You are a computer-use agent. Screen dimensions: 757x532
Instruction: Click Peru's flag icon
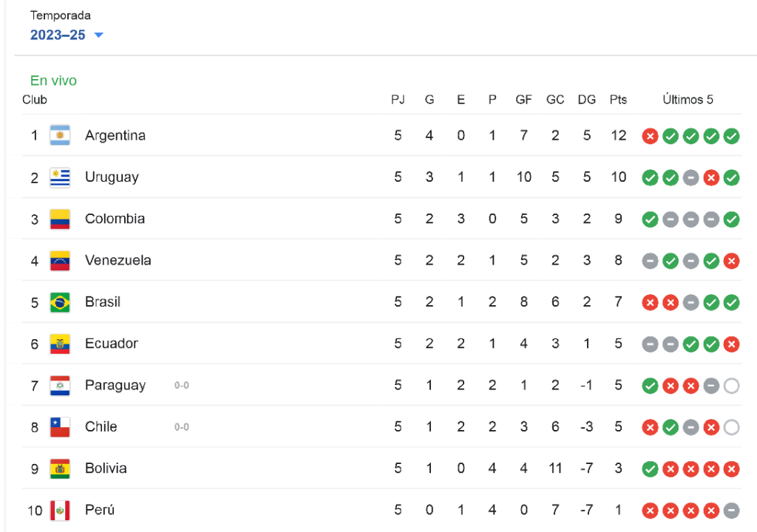60,510
